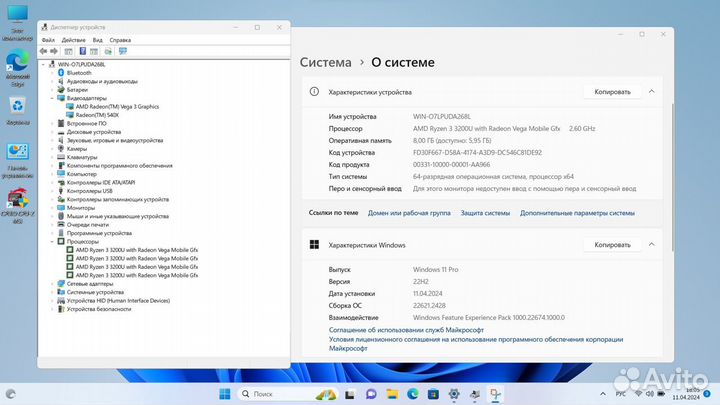Click the Сетевые адаптеры network icon
Viewport: 720px width, 405px height.
61,283
